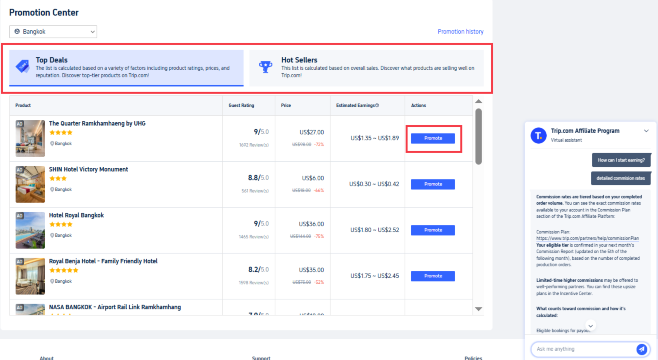Click the Policies footer heading
Screen dimensions: 658x360
click(x=473, y=358)
